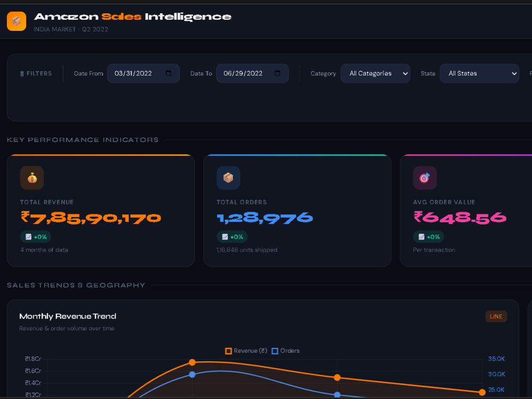Click rightmost orange revenue data point
Image resolution: width=532 pixels, height=399 pixels.
tap(482, 393)
